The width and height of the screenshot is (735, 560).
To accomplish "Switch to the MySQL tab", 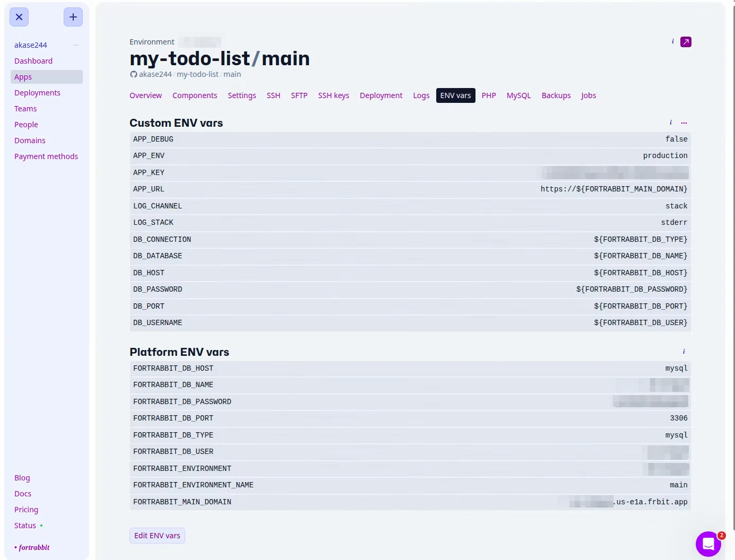I will pyautogui.click(x=518, y=95).
